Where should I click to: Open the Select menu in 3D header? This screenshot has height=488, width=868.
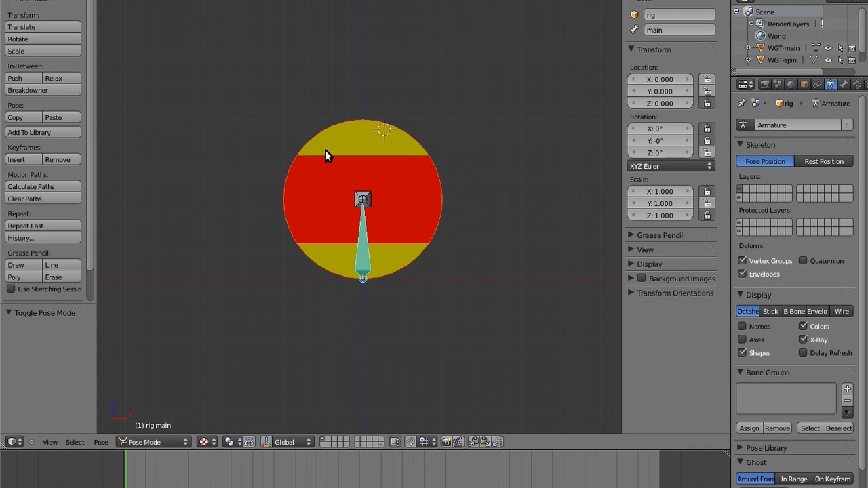click(75, 442)
